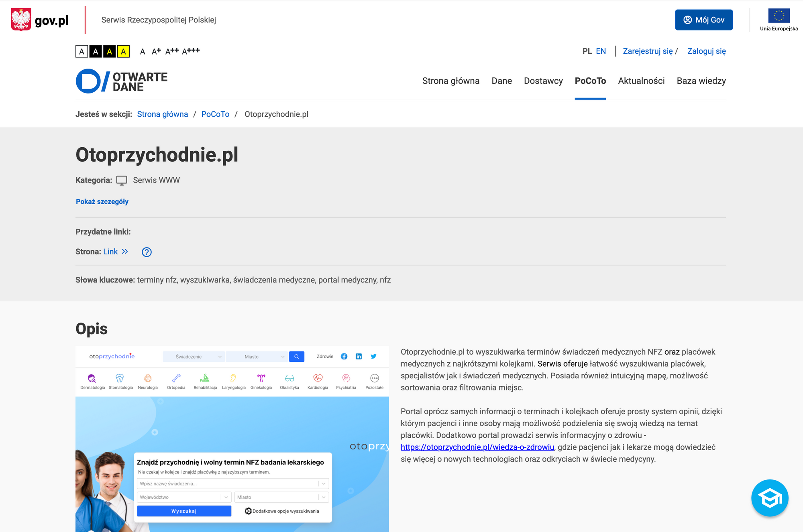Open Zaloguj się login link
The height and width of the screenshot is (532, 803).
(706, 51)
